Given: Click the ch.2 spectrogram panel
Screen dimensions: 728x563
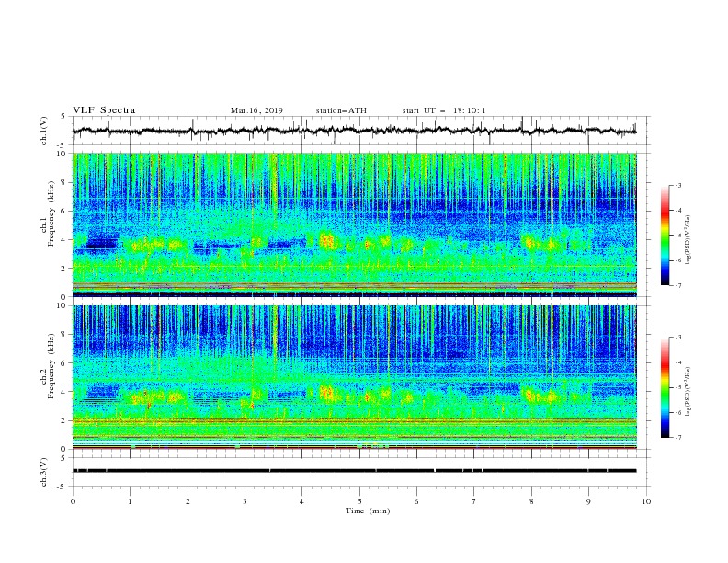Looking at the screenshot, I should point(354,377).
